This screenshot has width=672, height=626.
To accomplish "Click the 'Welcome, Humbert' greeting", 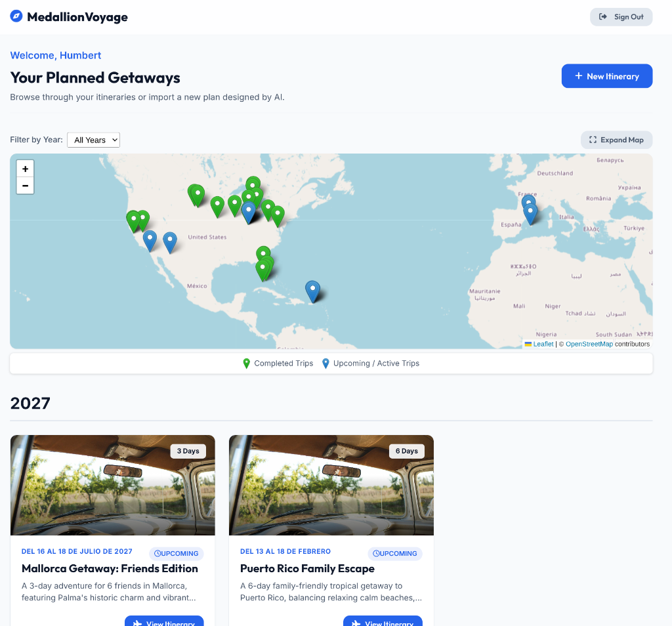I will [x=56, y=55].
